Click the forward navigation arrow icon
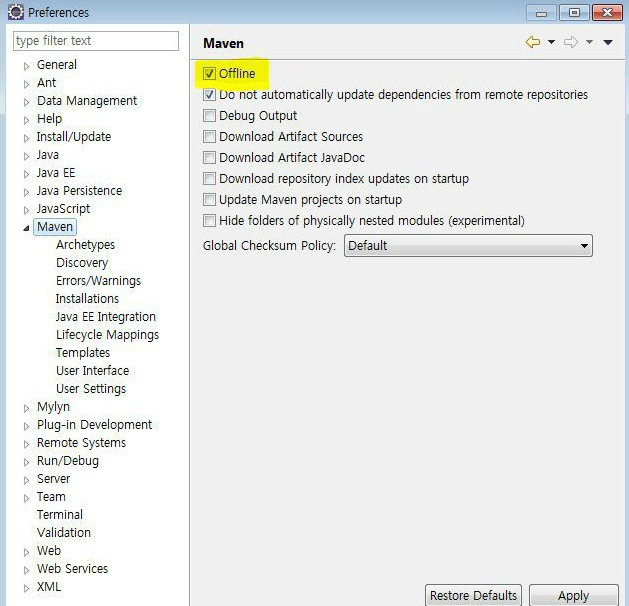This screenshot has height=606, width=629. point(571,42)
